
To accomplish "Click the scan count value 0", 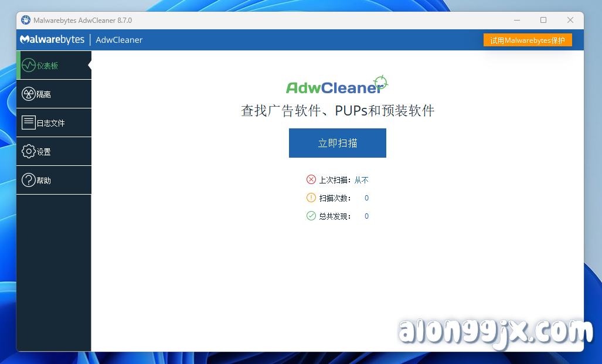I will tap(366, 198).
